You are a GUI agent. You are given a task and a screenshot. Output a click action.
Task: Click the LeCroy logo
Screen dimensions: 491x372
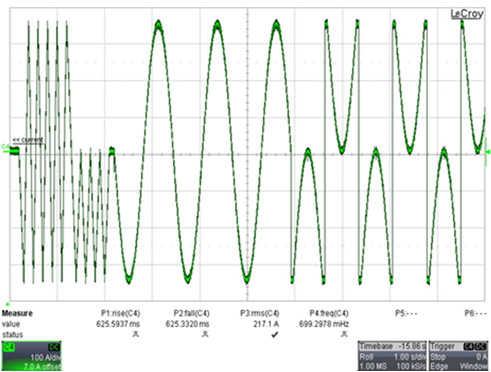(466, 14)
